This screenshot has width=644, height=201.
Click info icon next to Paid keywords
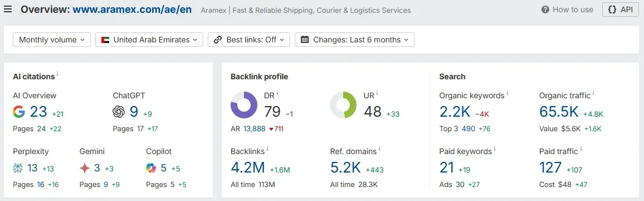(495, 149)
